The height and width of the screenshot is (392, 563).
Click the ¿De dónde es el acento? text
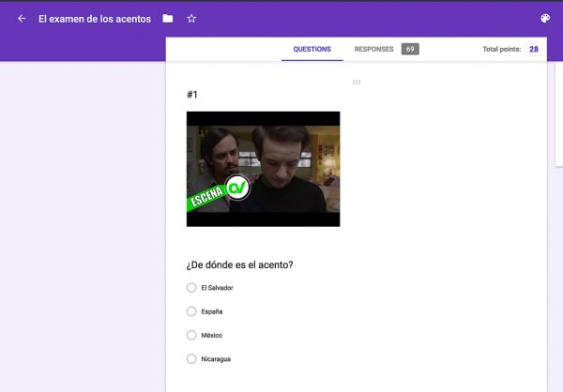(x=239, y=264)
